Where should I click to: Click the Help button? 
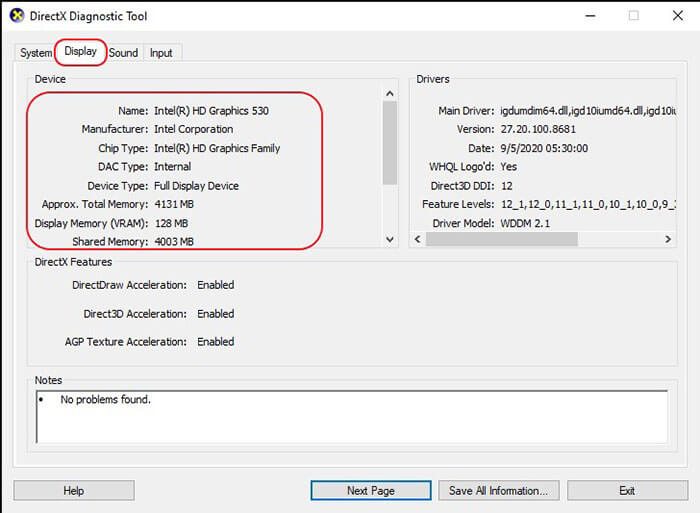74,491
